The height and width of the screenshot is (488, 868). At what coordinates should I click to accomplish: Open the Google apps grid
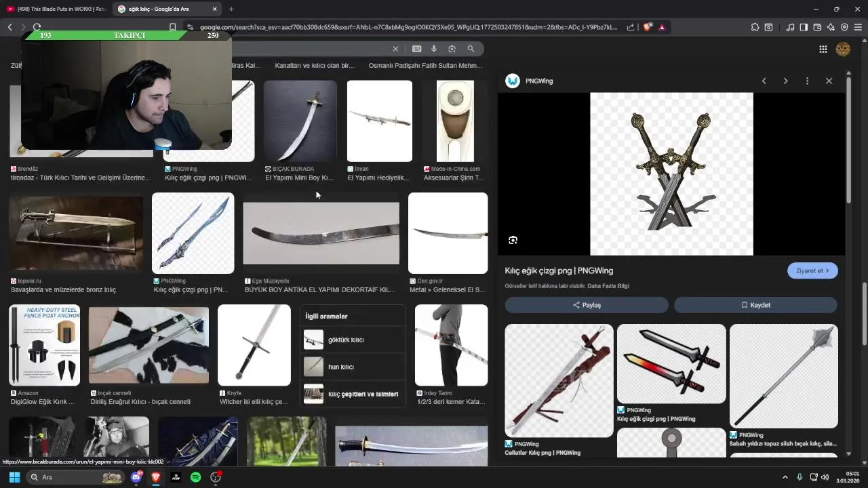point(823,49)
